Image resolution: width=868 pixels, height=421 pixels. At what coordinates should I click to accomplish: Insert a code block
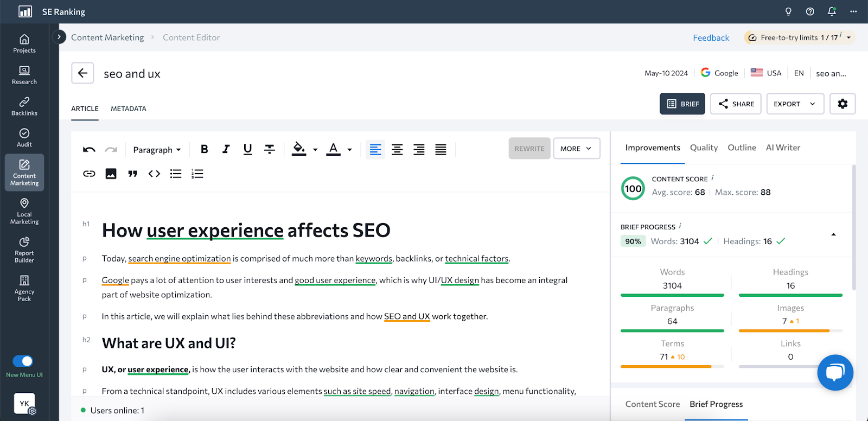pyautogui.click(x=154, y=174)
